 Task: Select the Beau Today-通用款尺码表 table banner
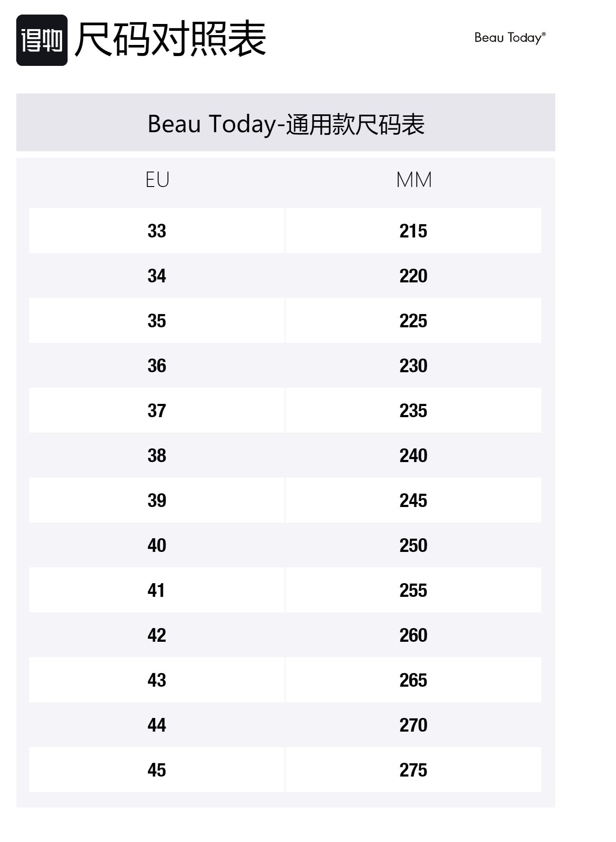[285, 123]
